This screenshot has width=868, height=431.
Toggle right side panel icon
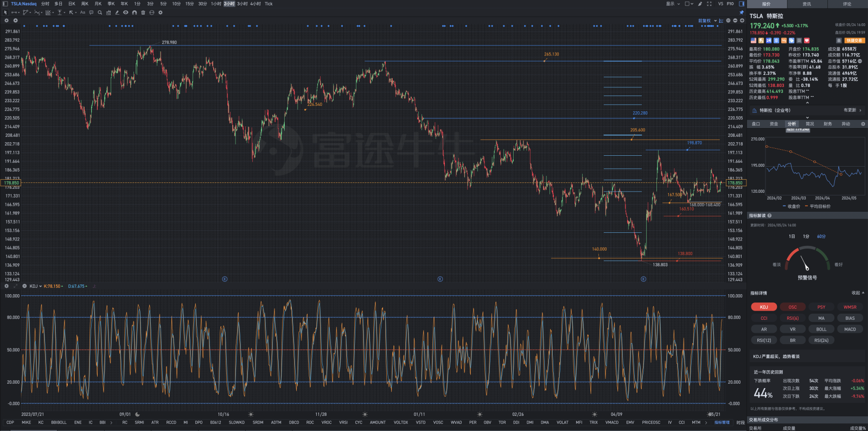(x=742, y=4)
